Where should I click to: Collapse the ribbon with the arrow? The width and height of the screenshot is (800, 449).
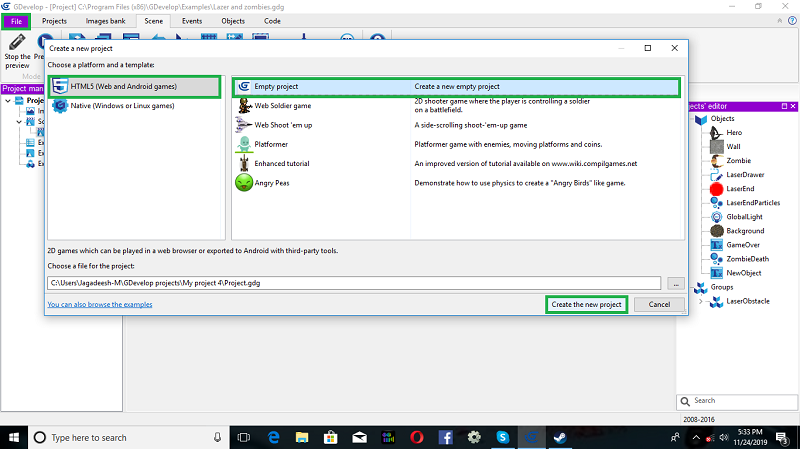(780, 21)
